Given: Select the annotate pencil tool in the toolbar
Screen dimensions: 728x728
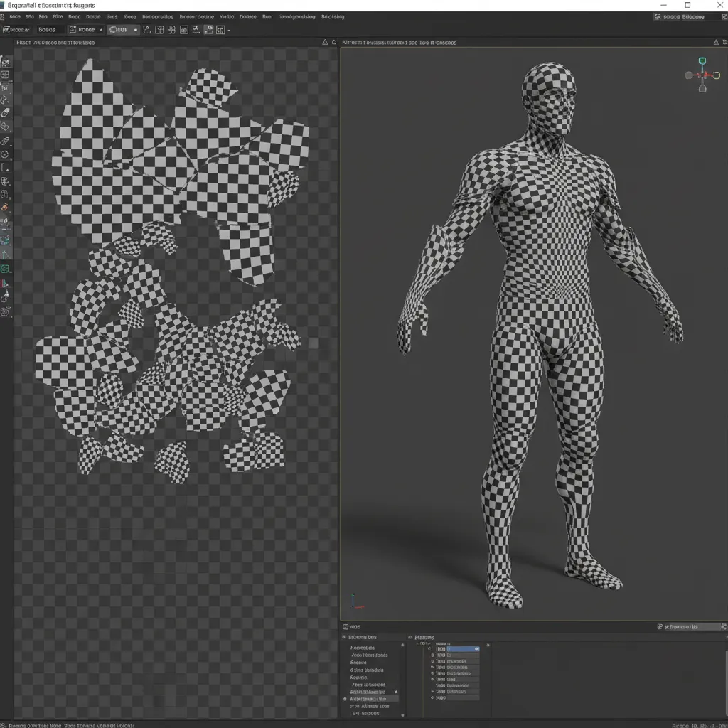Looking at the screenshot, I should [6, 208].
